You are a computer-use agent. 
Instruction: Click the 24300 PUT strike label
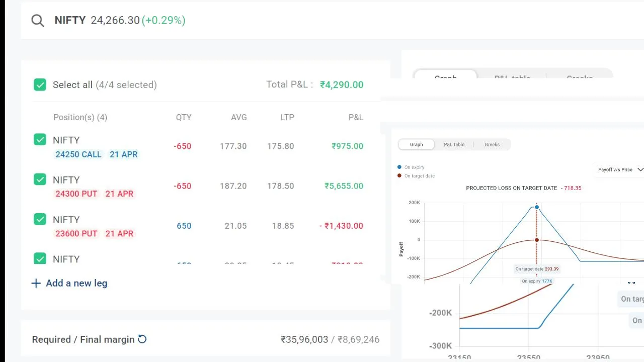[76, 194]
